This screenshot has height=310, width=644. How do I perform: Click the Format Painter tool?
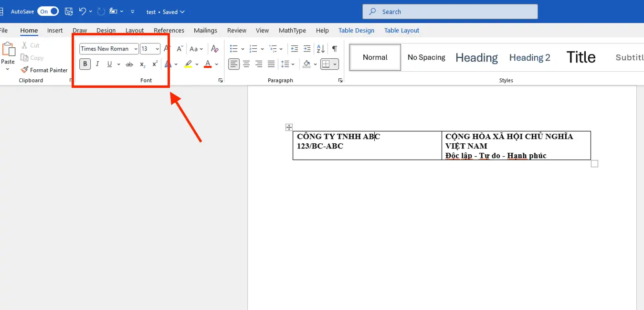(44, 70)
